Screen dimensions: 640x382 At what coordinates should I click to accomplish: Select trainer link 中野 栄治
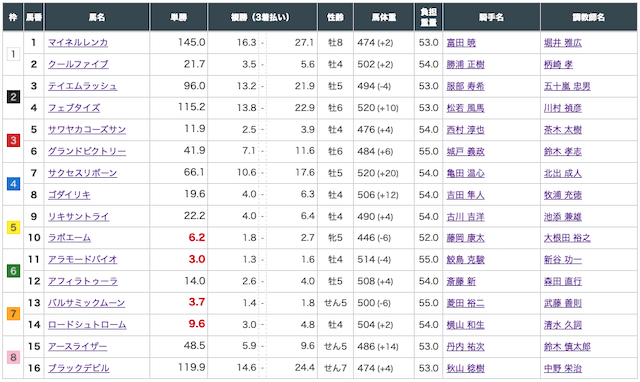[x=563, y=369]
